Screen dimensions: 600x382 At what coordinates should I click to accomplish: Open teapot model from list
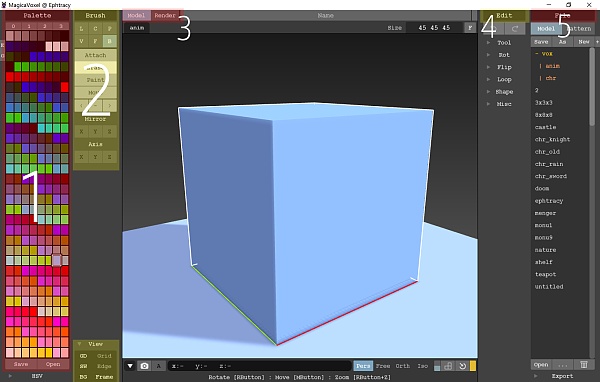coord(545,274)
